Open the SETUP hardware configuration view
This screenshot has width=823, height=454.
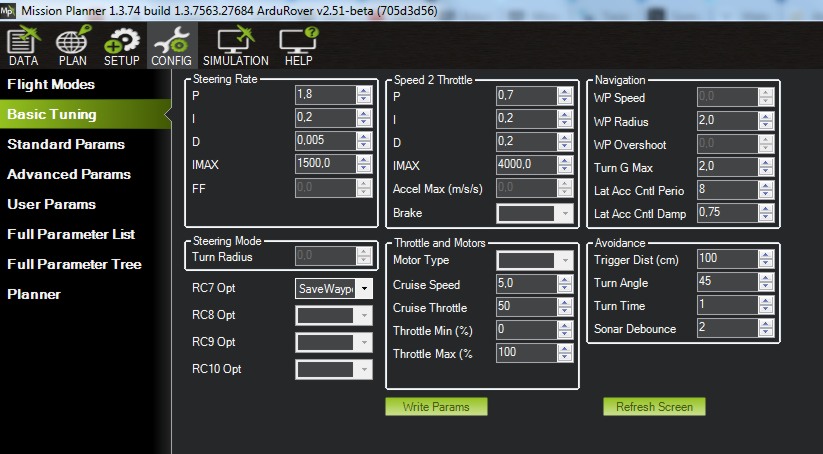click(122, 47)
